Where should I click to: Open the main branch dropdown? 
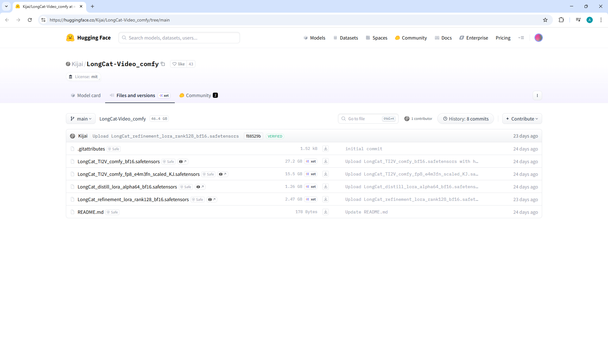pos(81,119)
